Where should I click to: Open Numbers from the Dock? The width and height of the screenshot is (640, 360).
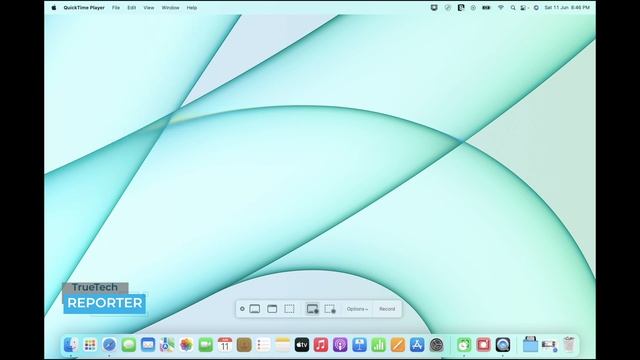click(x=378, y=345)
